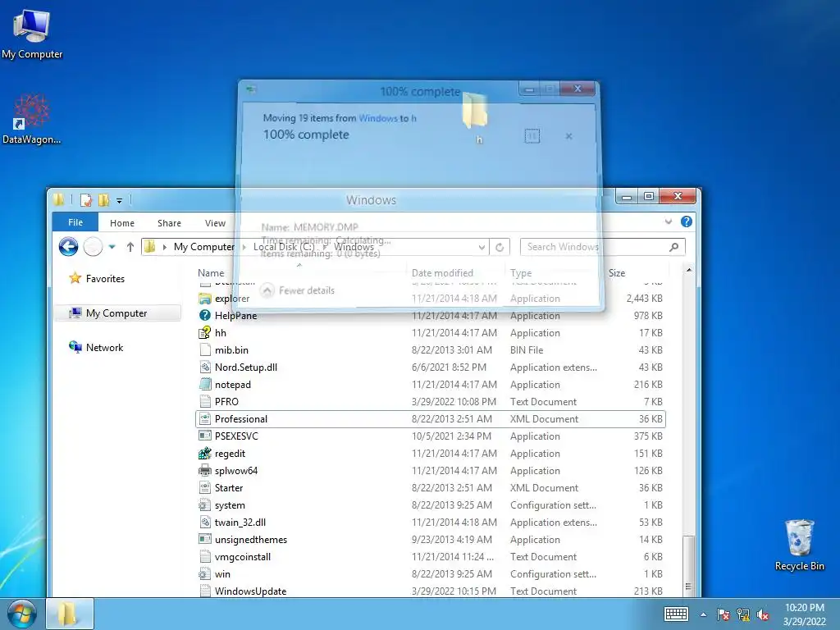Screen dimensions: 840x630
Task: Open My Computer desktop icon
Action: point(32,34)
